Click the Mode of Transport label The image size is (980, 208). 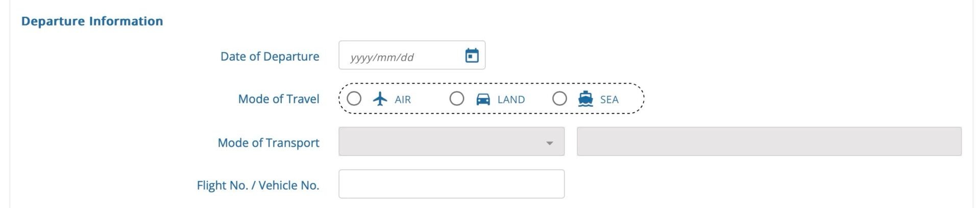(268, 143)
